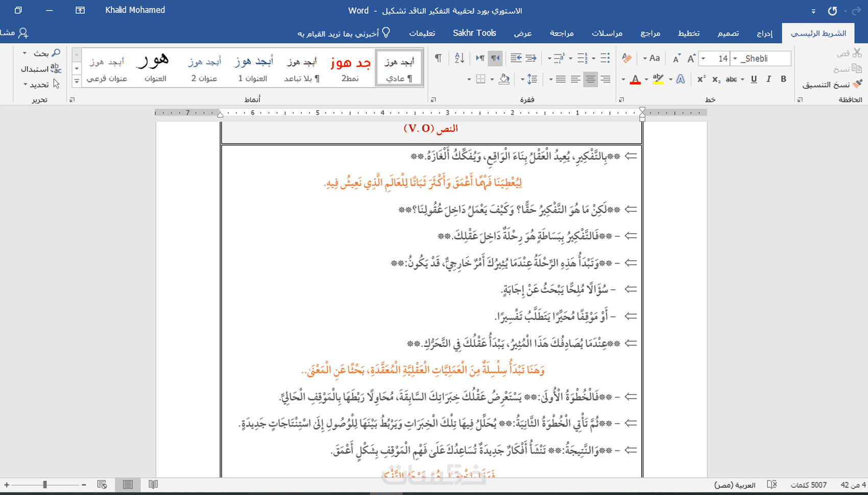Open the إدراج ribbon tab
Image resolution: width=868 pixels, height=495 pixels.
[764, 33]
